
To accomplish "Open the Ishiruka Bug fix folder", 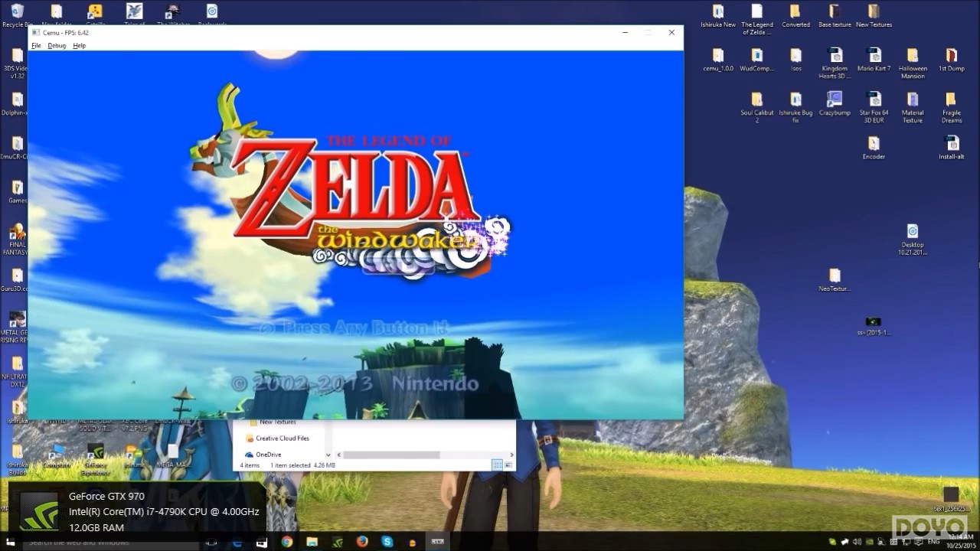I will click(x=795, y=107).
